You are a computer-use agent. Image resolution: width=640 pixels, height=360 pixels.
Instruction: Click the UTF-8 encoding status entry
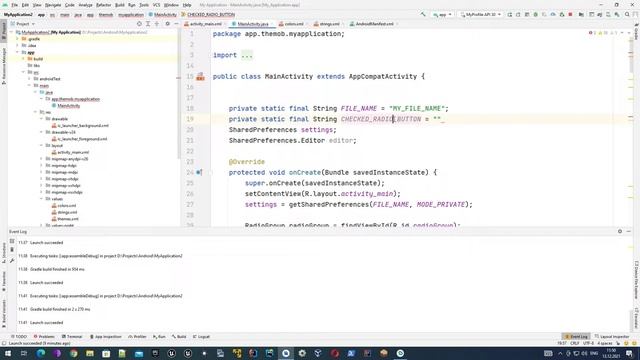[588, 344]
